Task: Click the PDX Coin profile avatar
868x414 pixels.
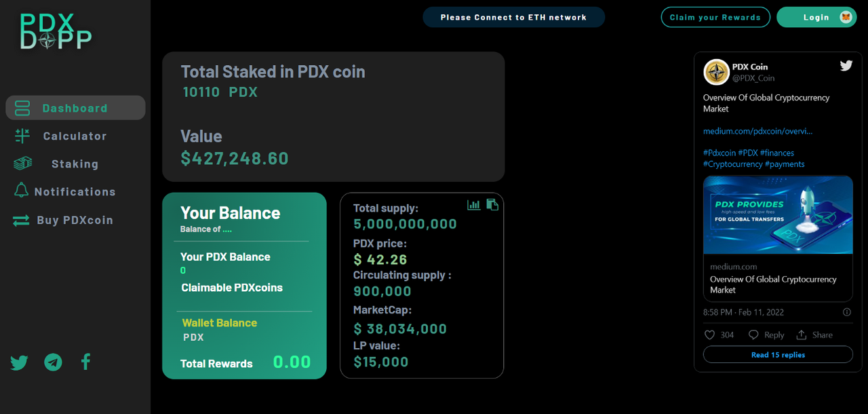Action: click(716, 72)
